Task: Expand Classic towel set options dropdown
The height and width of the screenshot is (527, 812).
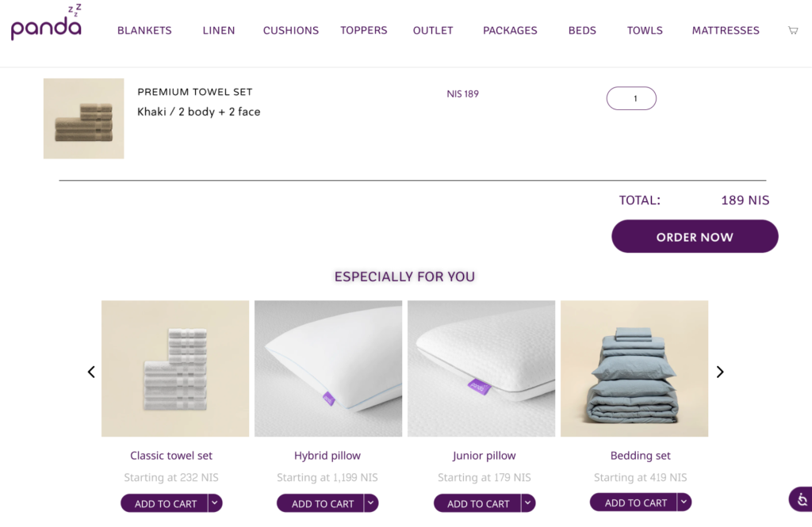Action: 215,503
